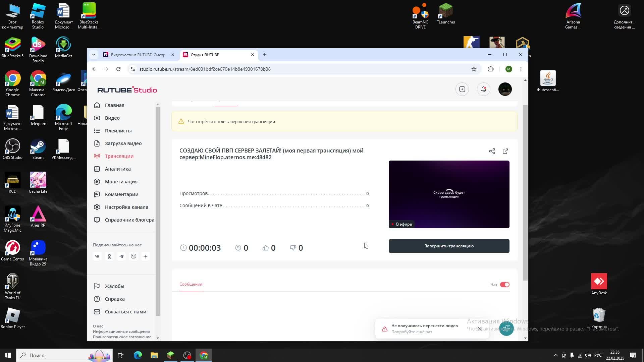This screenshot has width=644, height=362.
Task: Expand the ВКонтакте social link
Action: (x=97, y=256)
